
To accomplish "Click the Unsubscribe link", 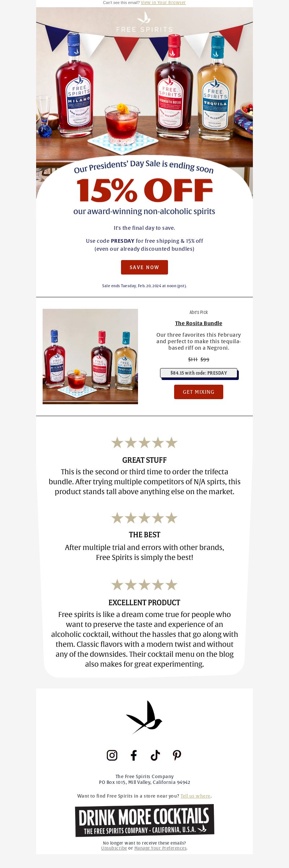I will coord(114,848).
